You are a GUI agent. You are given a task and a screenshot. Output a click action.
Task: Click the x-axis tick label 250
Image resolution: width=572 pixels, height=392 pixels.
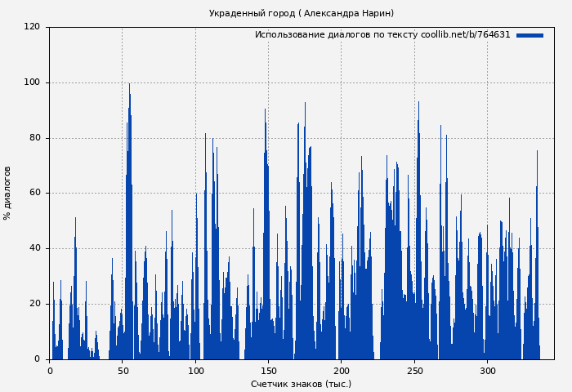pyautogui.click(x=414, y=371)
